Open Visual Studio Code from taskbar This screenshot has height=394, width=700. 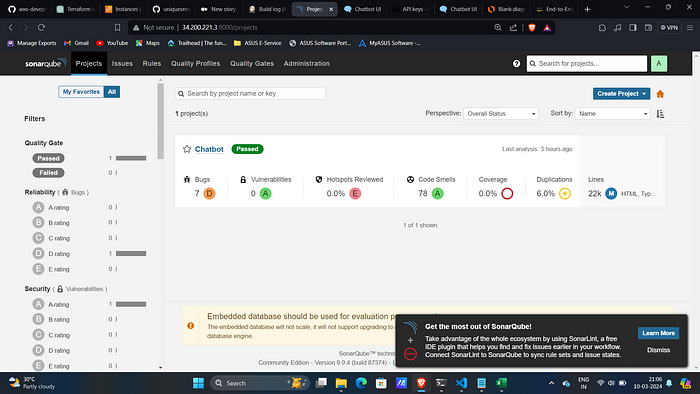(x=461, y=383)
